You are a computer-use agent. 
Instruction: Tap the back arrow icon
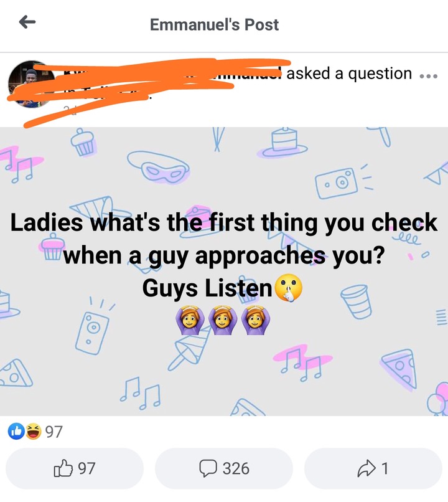click(x=27, y=22)
